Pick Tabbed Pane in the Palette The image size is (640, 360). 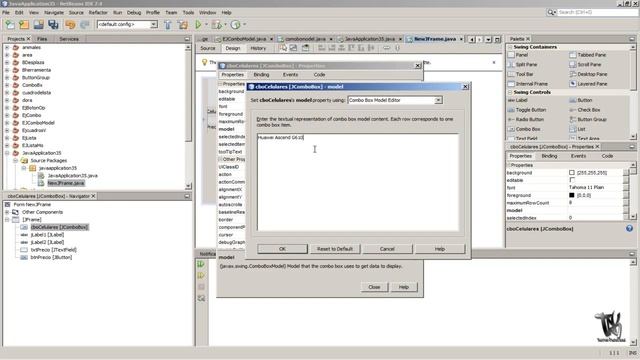coord(591,55)
